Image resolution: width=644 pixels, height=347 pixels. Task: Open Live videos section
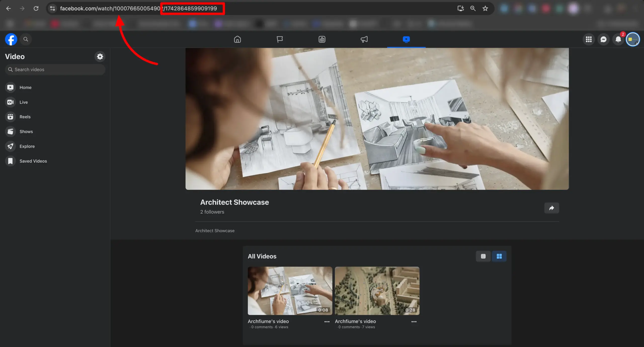[x=23, y=102]
